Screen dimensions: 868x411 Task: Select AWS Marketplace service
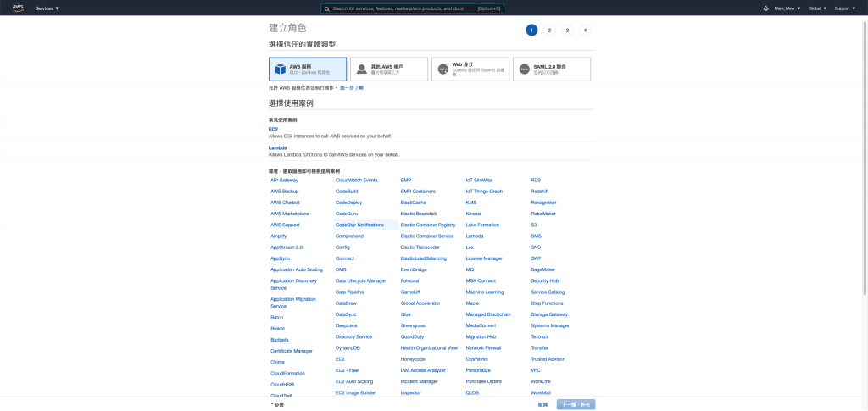pos(290,214)
